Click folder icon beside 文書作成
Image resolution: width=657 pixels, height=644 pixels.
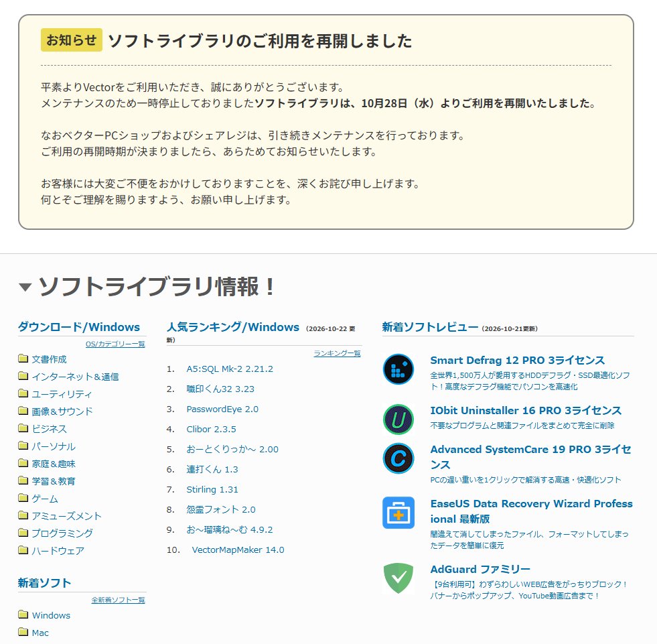click(23, 359)
